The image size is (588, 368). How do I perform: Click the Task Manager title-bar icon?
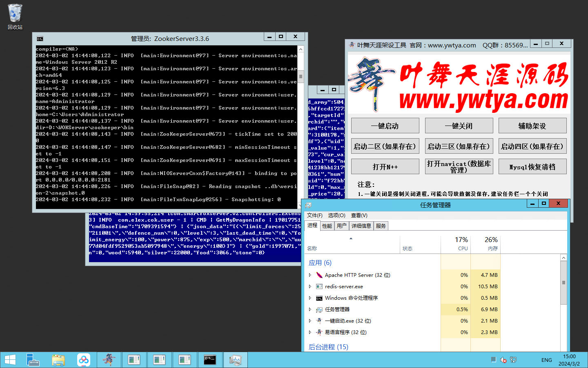pyautogui.click(x=308, y=205)
